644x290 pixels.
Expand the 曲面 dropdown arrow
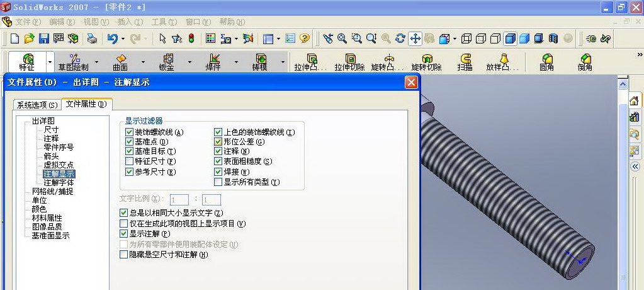coord(143,62)
